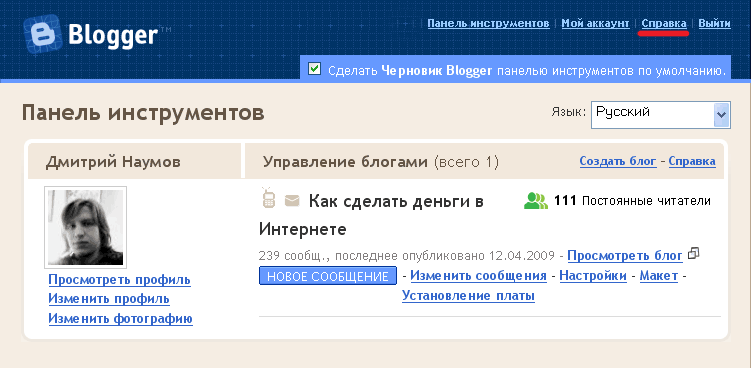This screenshot has width=751, height=368.
Task: Open the Макет link
Action: (x=659, y=276)
